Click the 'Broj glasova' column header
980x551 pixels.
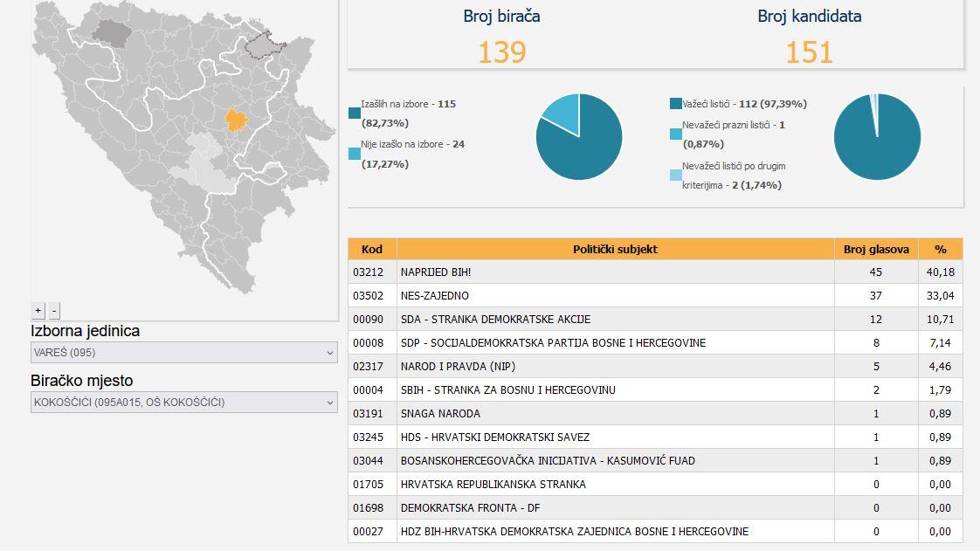coord(876,249)
